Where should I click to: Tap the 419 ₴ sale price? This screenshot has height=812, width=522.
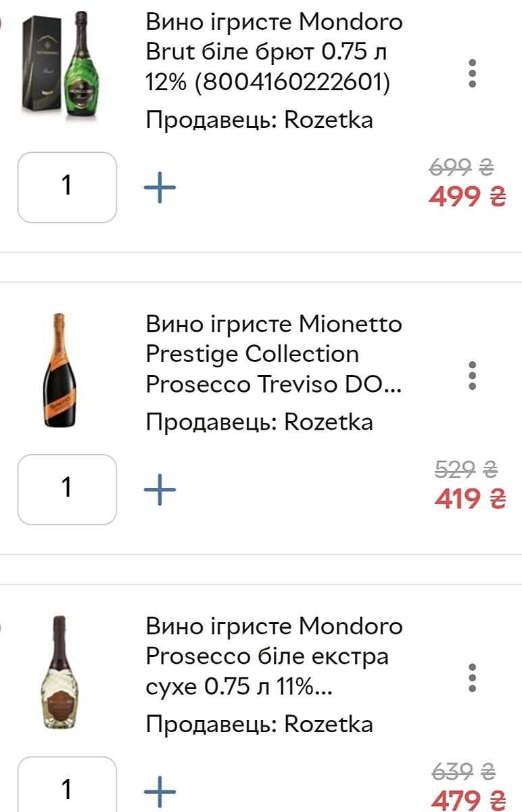click(469, 499)
